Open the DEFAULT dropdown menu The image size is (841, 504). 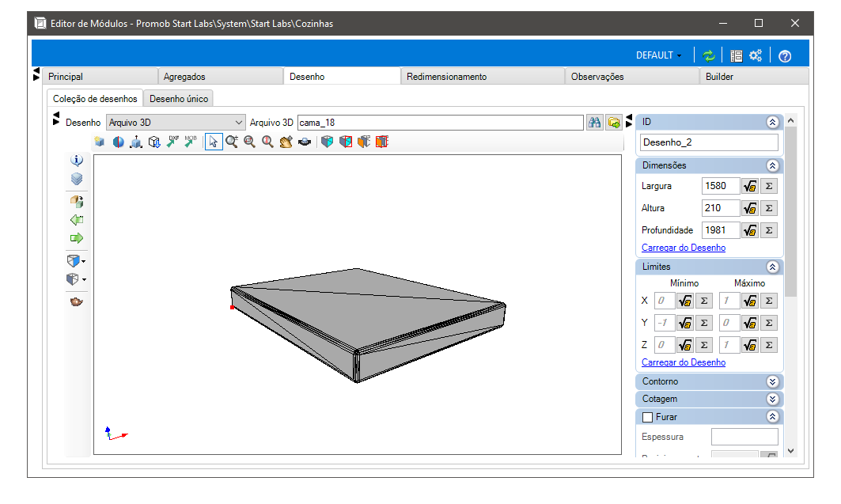pos(659,55)
